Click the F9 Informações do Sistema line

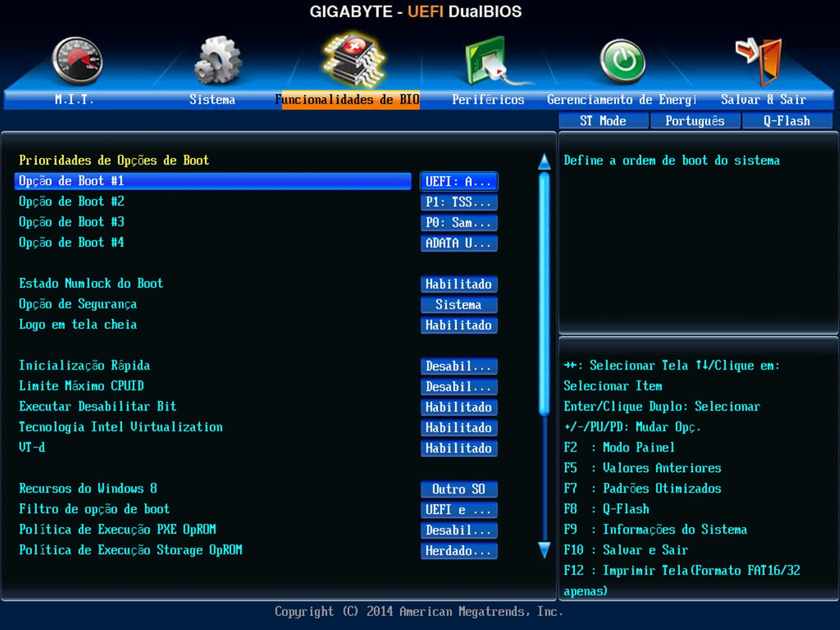pyautogui.click(x=655, y=530)
